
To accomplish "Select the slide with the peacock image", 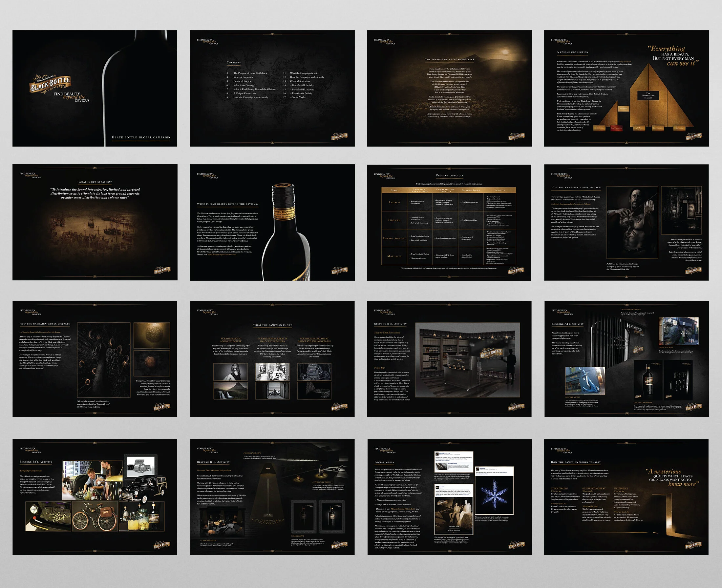I will [95, 359].
